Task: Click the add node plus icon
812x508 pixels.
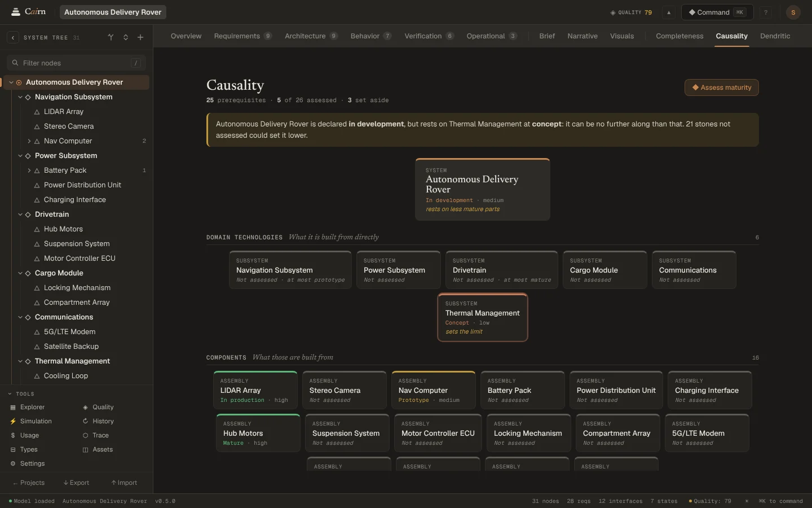Action: (140, 38)
